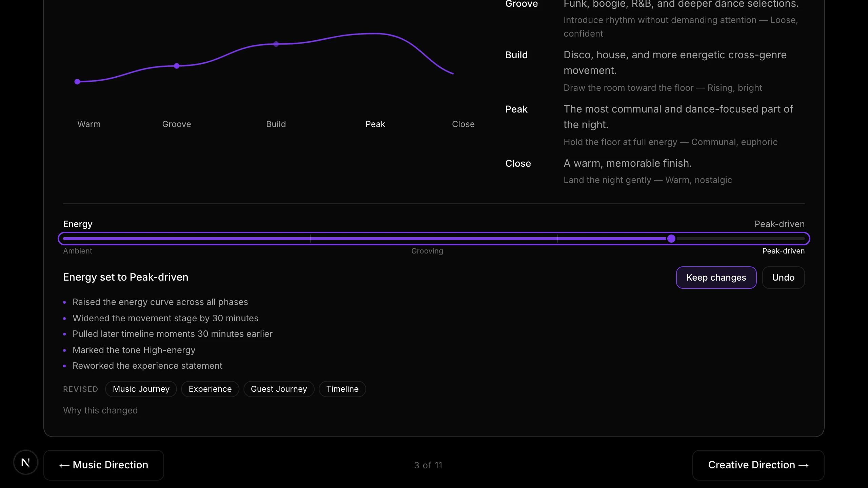Screen dimensions: 868x488
Task: Click the Ambient label below the slider
Action: (78, 251)
